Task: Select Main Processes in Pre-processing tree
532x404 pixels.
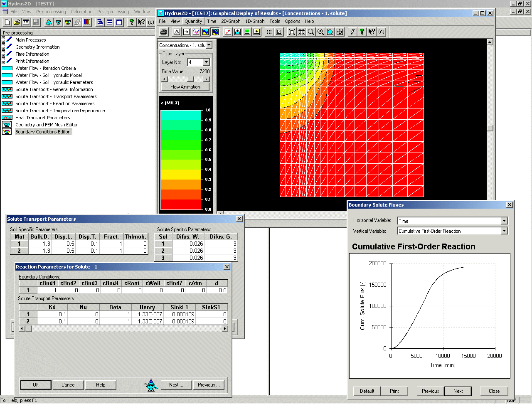Action: (31, 40)
